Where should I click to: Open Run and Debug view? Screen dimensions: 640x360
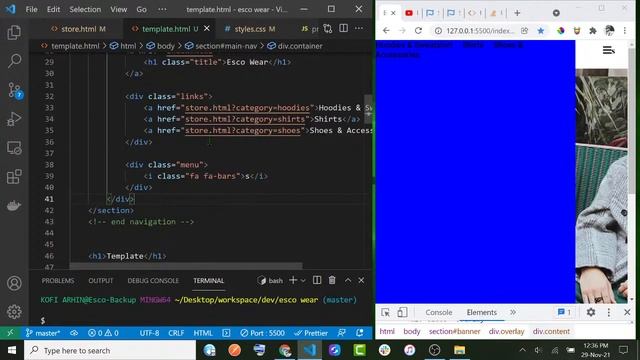[14, 119]
